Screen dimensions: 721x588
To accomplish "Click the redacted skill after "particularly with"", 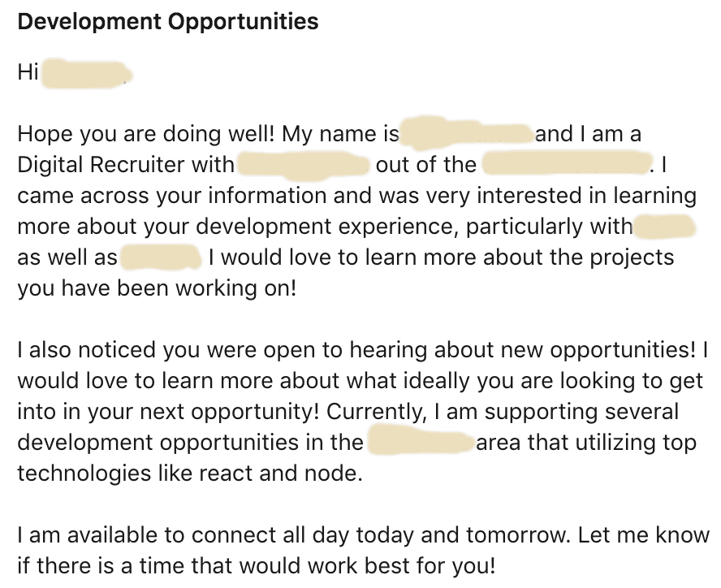I will [664, 227].
